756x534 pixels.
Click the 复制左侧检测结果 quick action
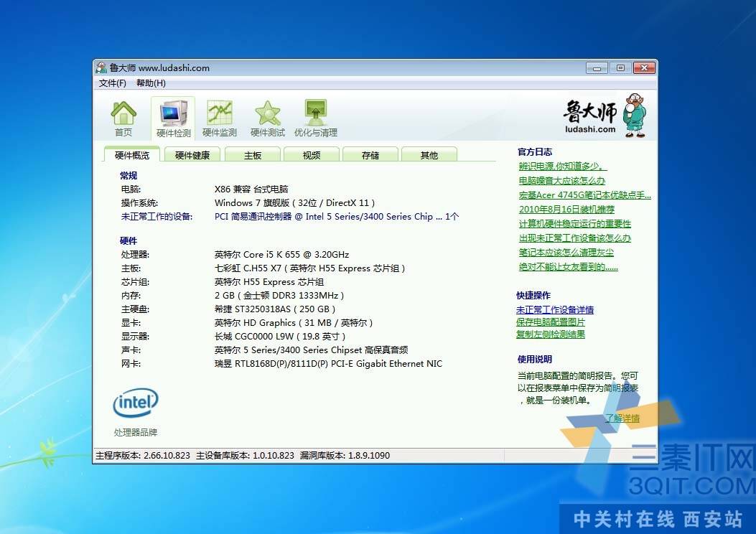click(551, 334)
